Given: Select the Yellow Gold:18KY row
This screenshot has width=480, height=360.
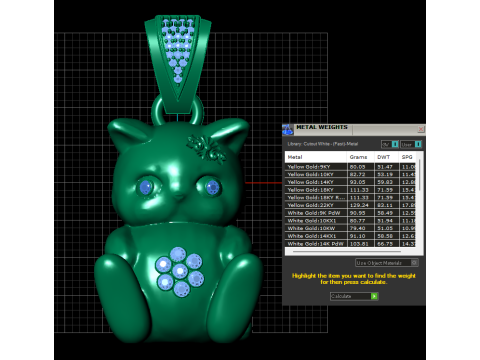Looking at the screenshot, I should point(350,190).
